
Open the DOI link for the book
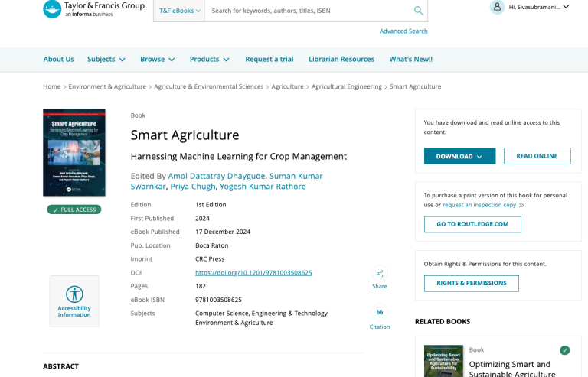tap(253, 272)
